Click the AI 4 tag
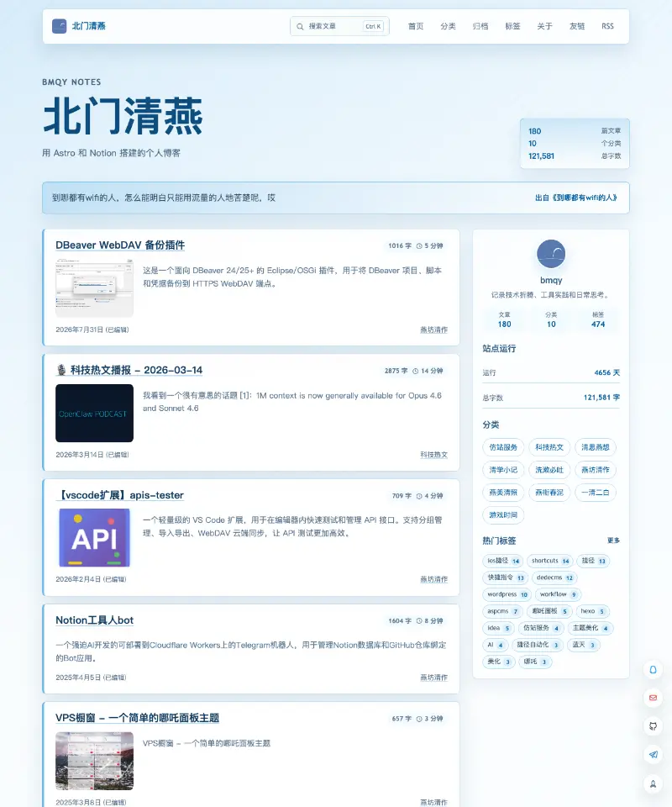This screenshot has height=807, width=672. point(496,645)
